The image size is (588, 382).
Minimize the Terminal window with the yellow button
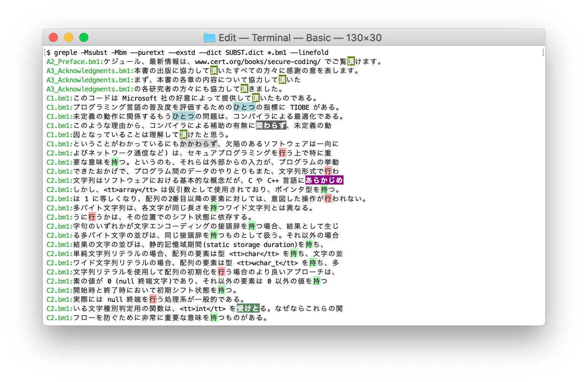[x=69, y=37]
